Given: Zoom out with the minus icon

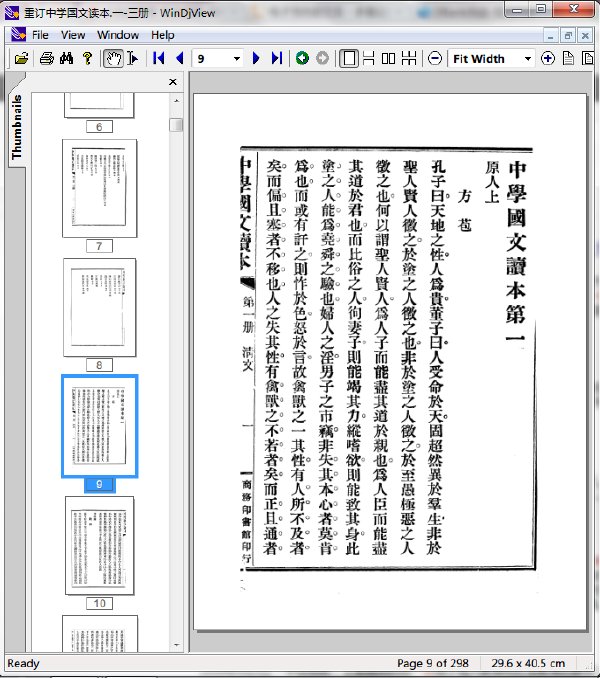Looking at the screenshot, I should coord(435,58).
